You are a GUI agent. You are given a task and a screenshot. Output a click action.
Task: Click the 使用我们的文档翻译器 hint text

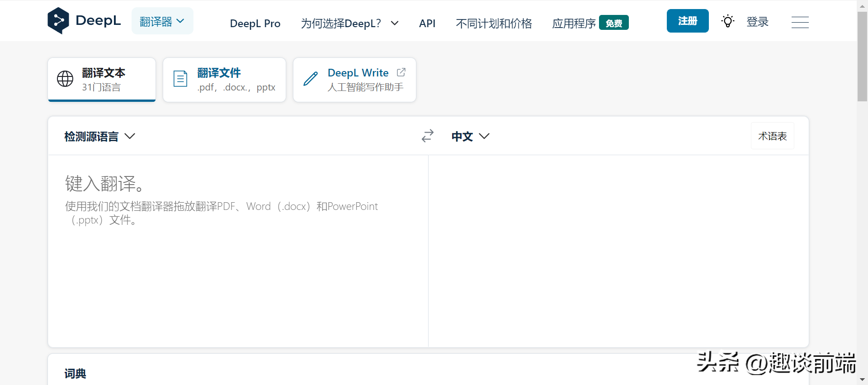pos(222,213)
